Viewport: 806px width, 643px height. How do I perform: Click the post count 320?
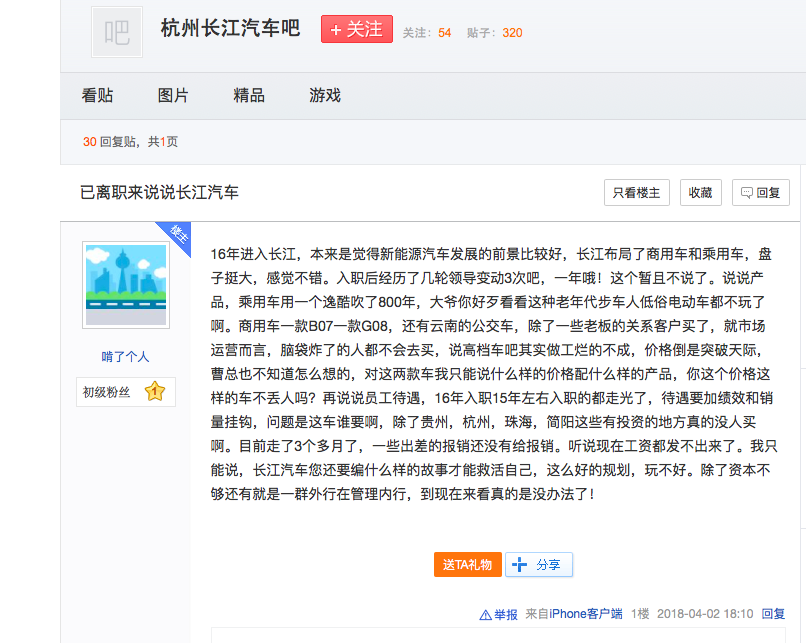pos(512,33)
